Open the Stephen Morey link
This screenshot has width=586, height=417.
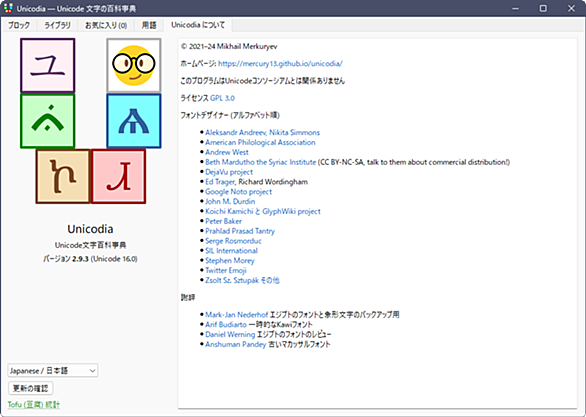point(230,260)
